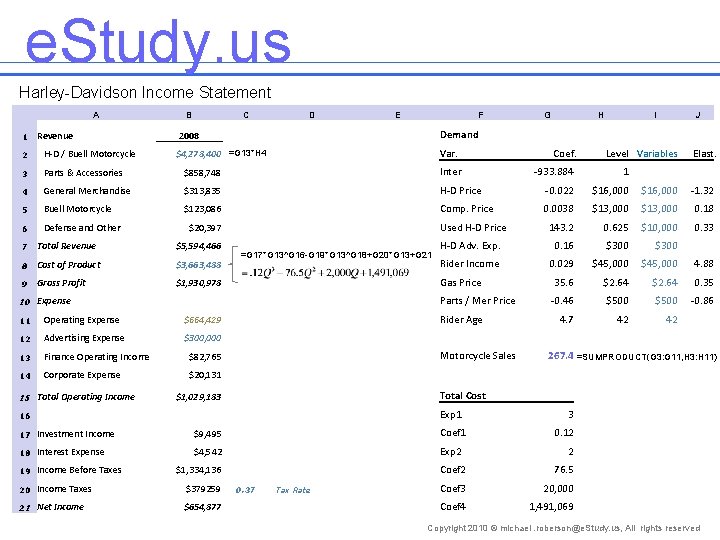Screen dimensions: 720x540
Task: Click the Parts & Accessories value $858,748
Action: (x=202, y=173)
